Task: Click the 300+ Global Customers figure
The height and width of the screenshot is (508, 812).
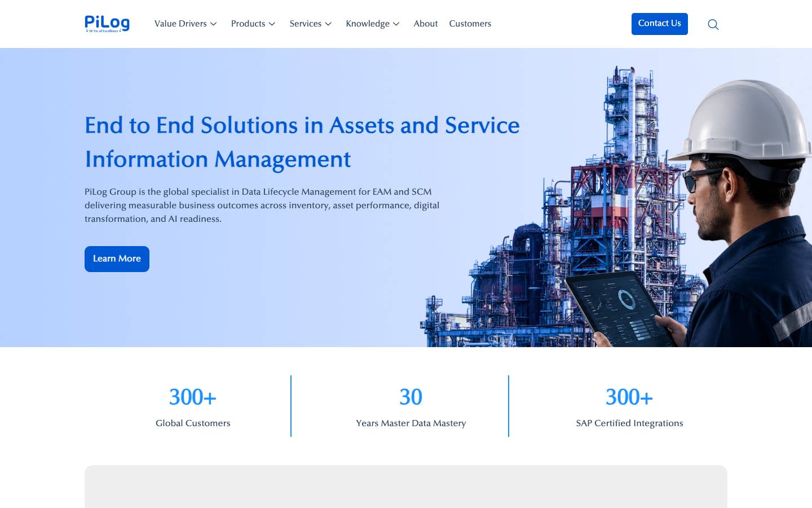Action: coord(193,397)
